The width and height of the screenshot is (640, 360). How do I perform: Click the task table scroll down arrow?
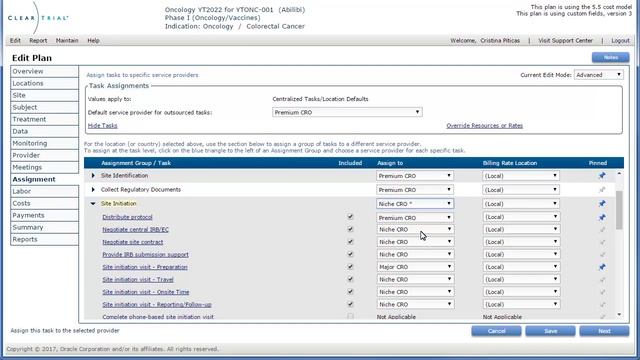pyautogui.click(x=619, y=315)
